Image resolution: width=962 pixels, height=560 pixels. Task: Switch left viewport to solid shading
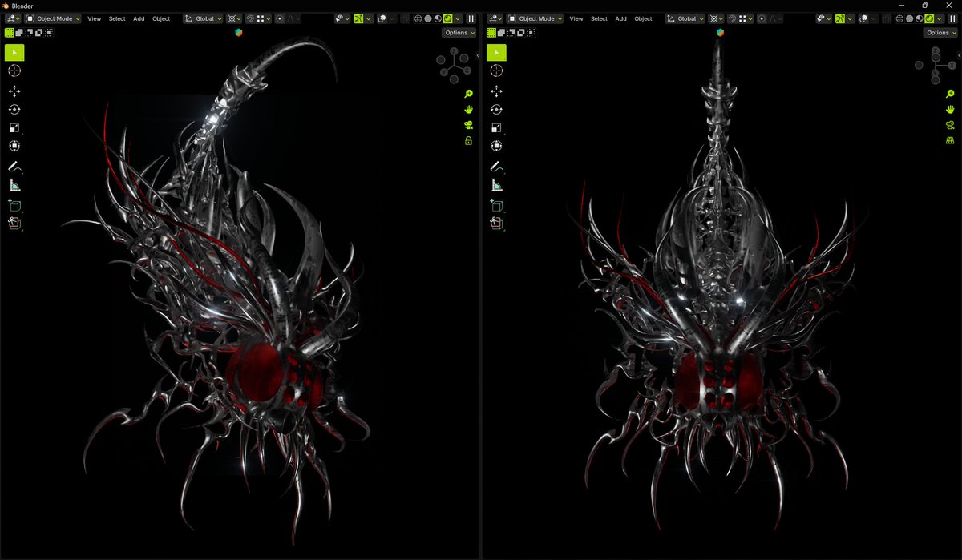click(427, 18)
